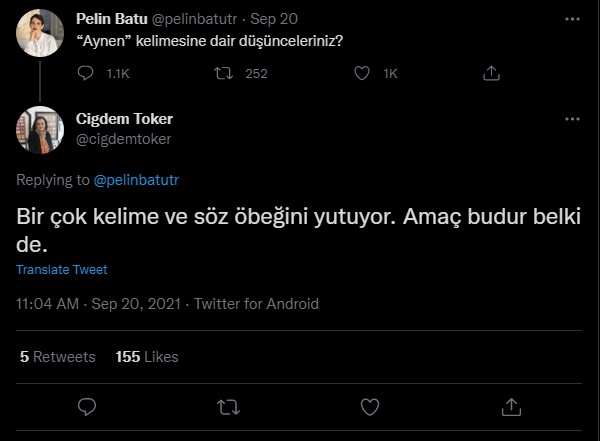Click Cigdem Toker display name
Screen dimensions: 600x441
tap(124, 119)
